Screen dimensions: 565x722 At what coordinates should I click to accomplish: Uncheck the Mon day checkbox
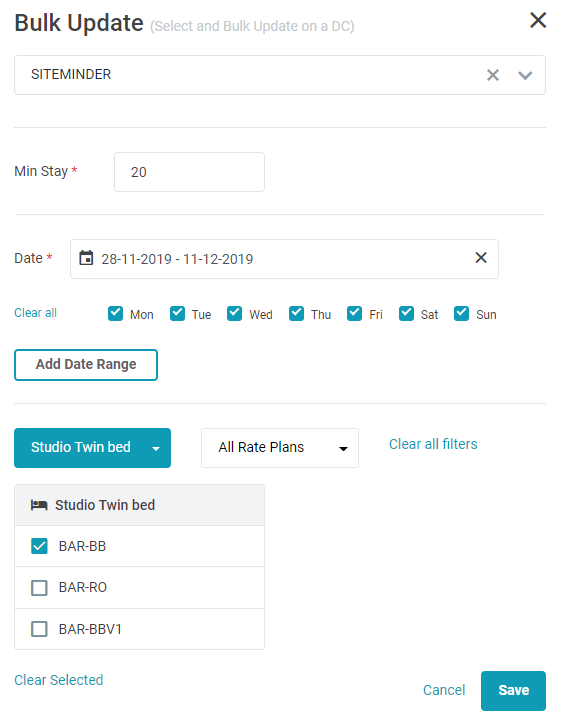click(115, 314)
